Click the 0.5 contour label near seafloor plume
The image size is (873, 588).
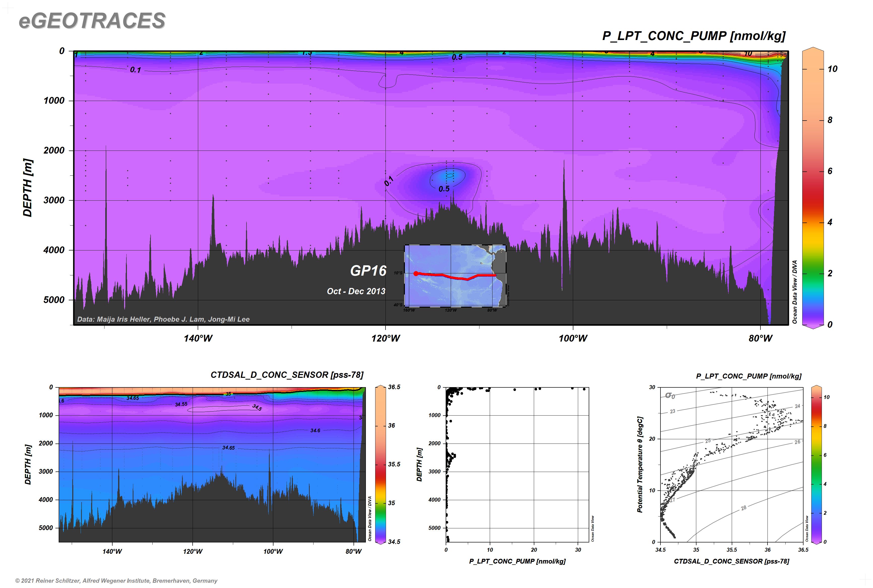444,189
